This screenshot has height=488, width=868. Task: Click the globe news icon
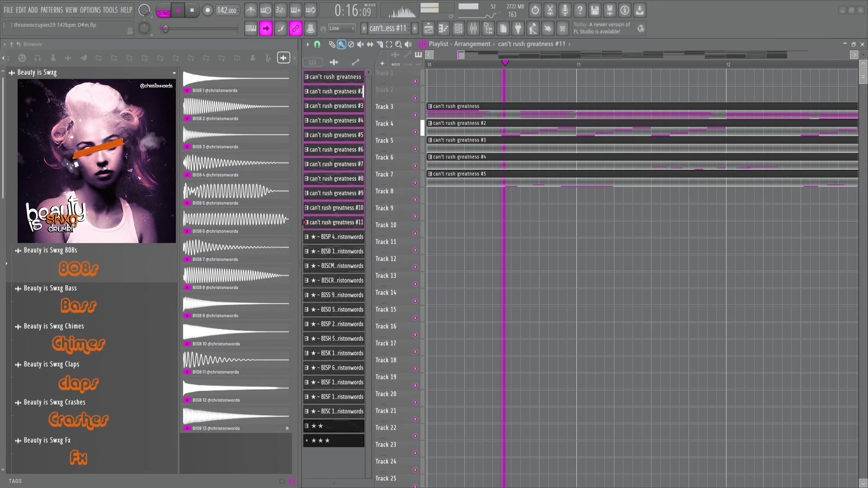[641, 29]
